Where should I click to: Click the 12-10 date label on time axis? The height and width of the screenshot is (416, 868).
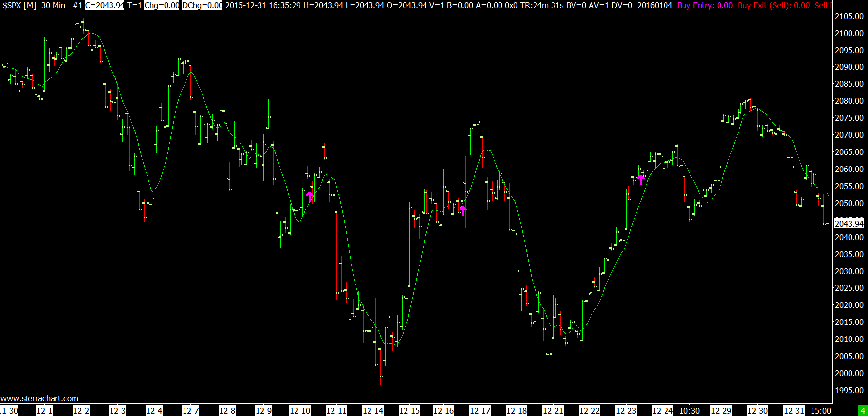point(300,411)
